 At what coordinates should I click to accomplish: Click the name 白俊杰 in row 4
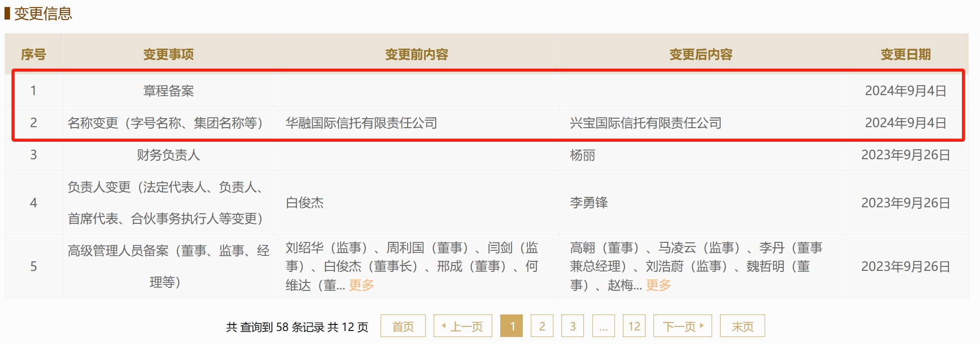[x=304, y=203]
